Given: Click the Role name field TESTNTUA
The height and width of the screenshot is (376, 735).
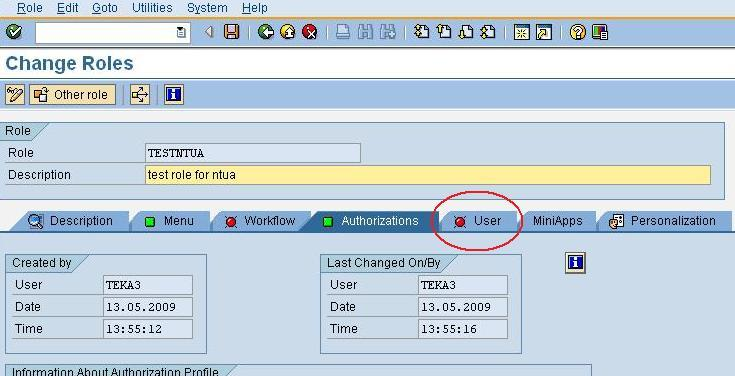Looking at the screenshot, I should click(253, 153).
